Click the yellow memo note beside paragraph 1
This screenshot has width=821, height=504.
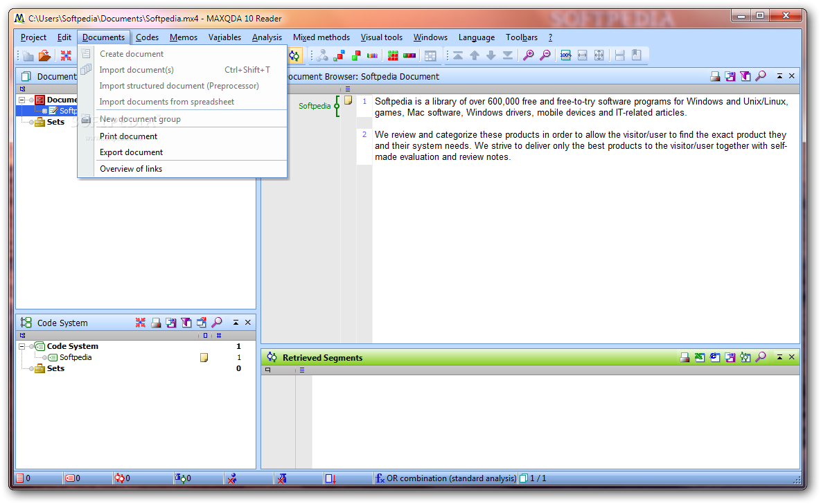pos(348,100)
